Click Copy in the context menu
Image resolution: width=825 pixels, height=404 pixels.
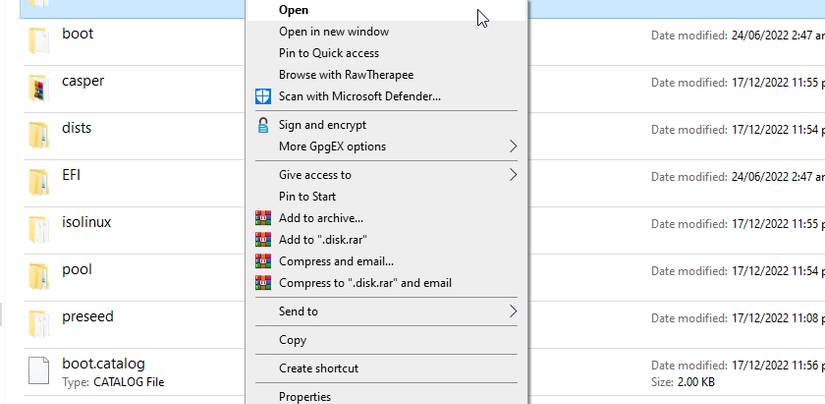pyautogui.click(x=292, y=340)
